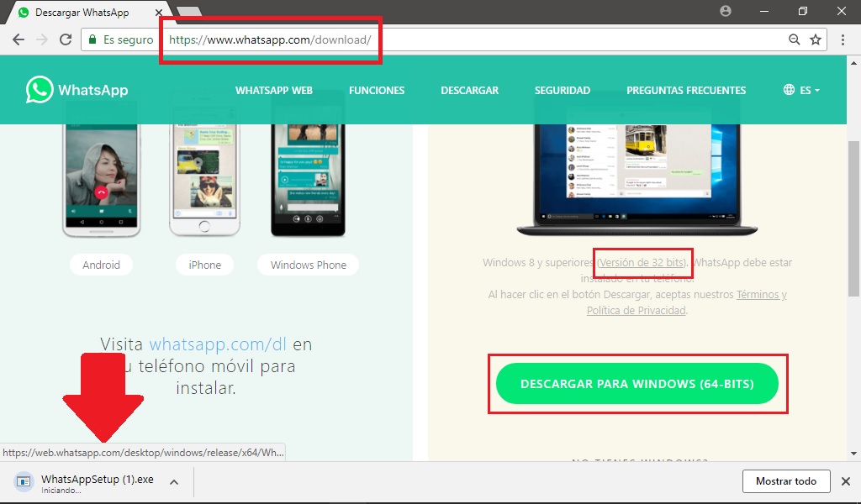Click the Windows laptop preview image
Viewport: 861px width, 504px height.
coord(637,178)
